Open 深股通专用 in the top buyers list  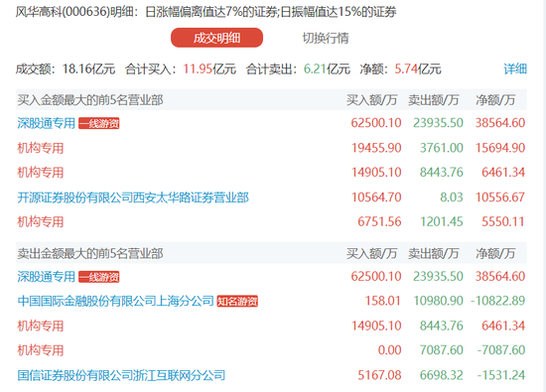[47, 123]
